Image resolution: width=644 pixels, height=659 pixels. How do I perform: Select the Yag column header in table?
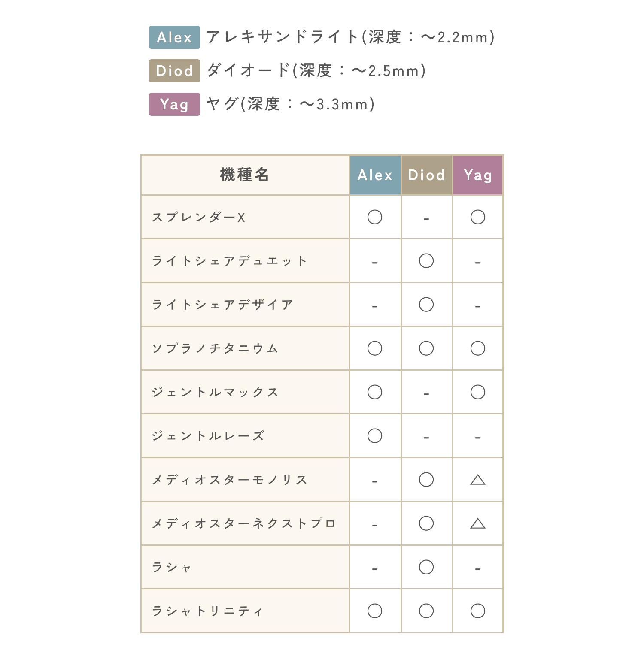tap(477, 175)
